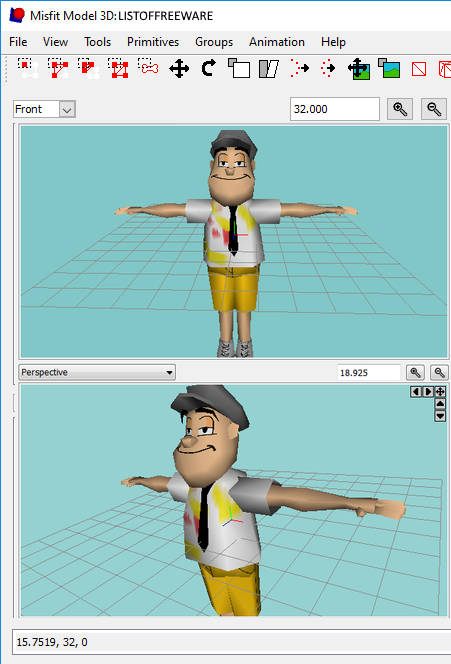Select the Scale Background Image tool
The width and height of the screenshot is (451, 664).
[x=389, y=68]
